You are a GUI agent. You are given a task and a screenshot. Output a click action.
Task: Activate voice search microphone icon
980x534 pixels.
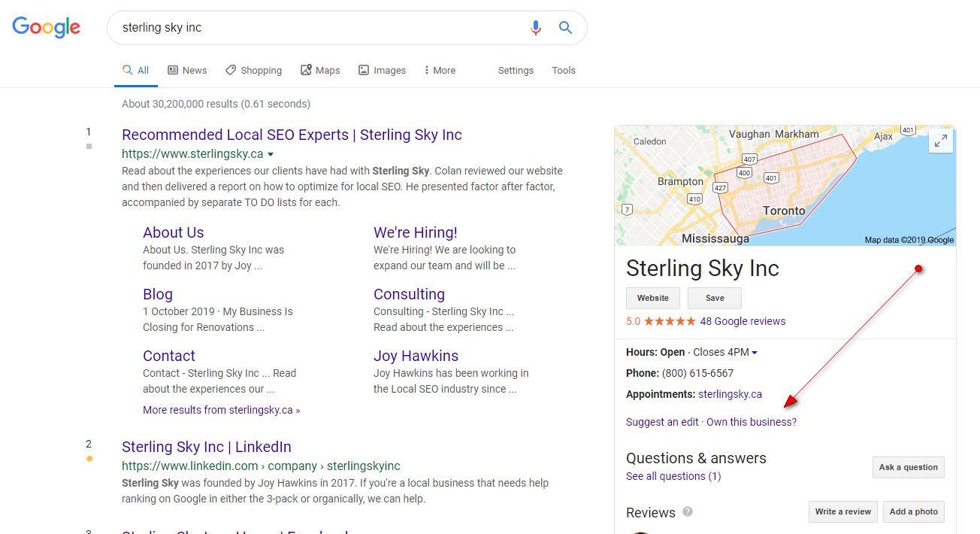[x=535, y=28]
